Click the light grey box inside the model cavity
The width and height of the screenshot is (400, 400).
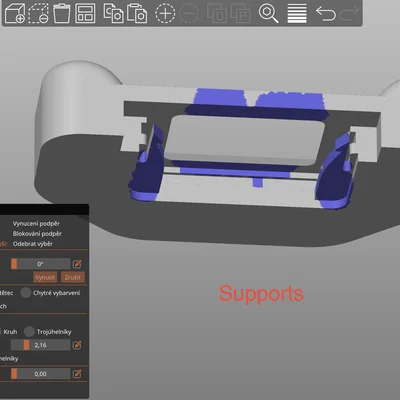click(245, 140)
